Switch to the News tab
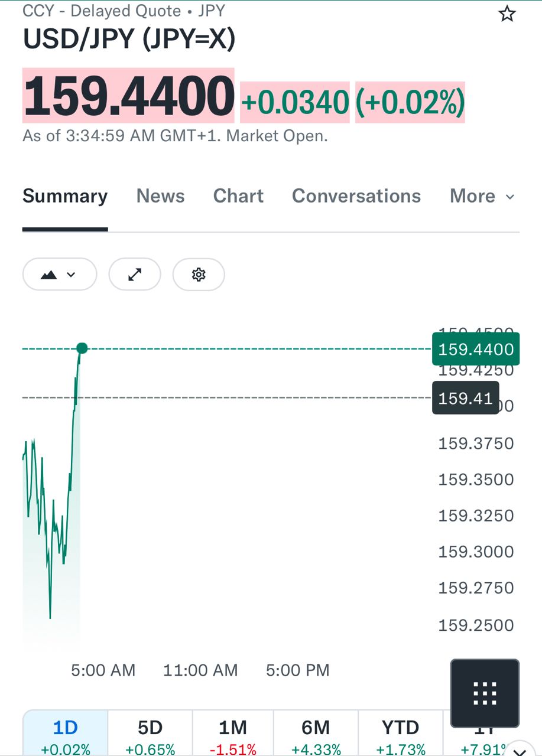The image size is (542, 756). pyautogui.click(x=160, y=196)
